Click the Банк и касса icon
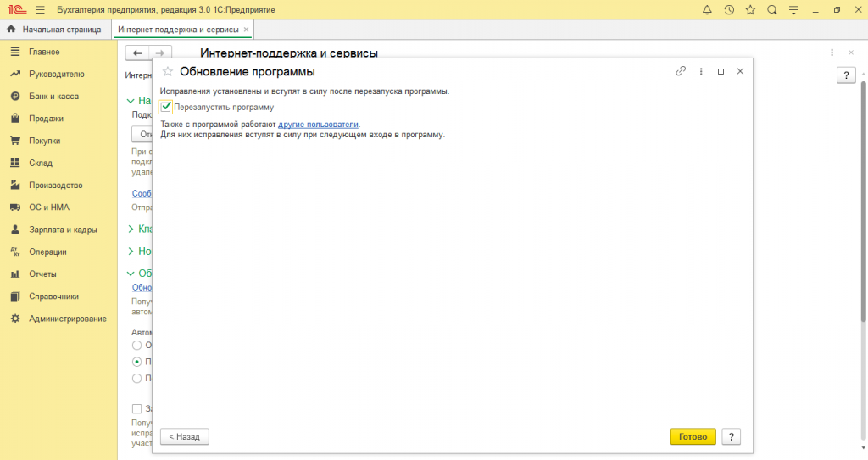The image size is (868, 460). (x=15, y=96)
